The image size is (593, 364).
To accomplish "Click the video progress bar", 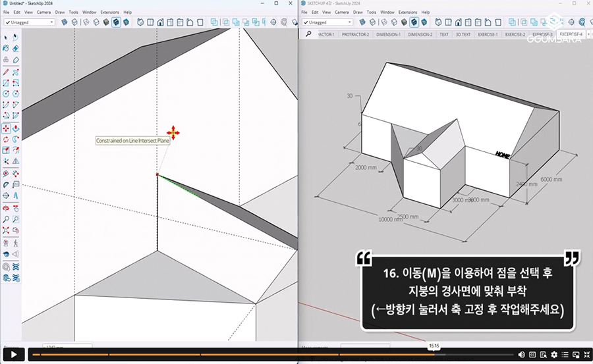I will 264,355.
